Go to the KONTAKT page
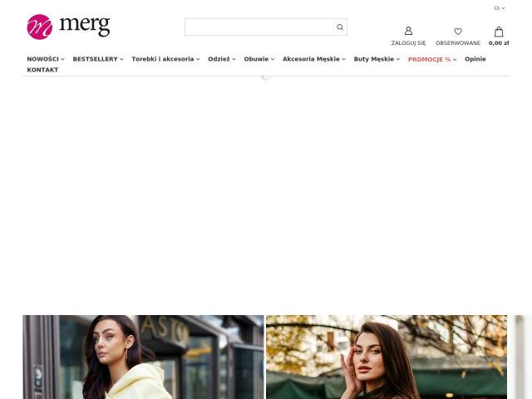The image size is (532, 399). 42,70
